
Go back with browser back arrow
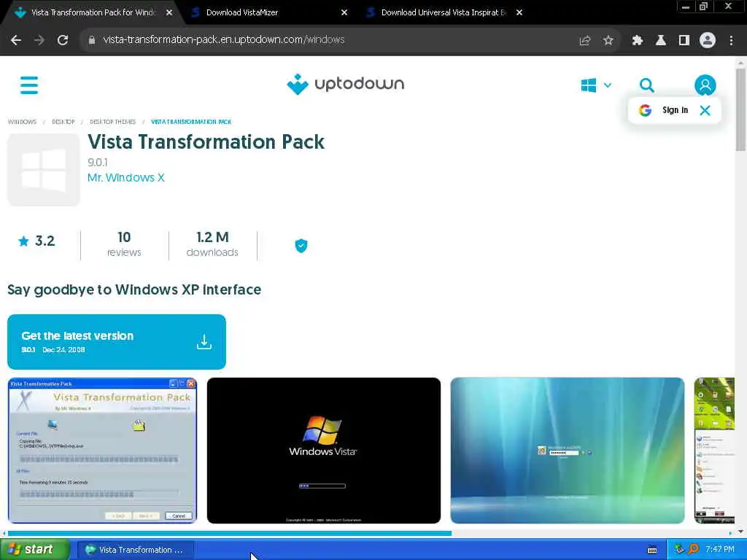[x=16, y=40]
